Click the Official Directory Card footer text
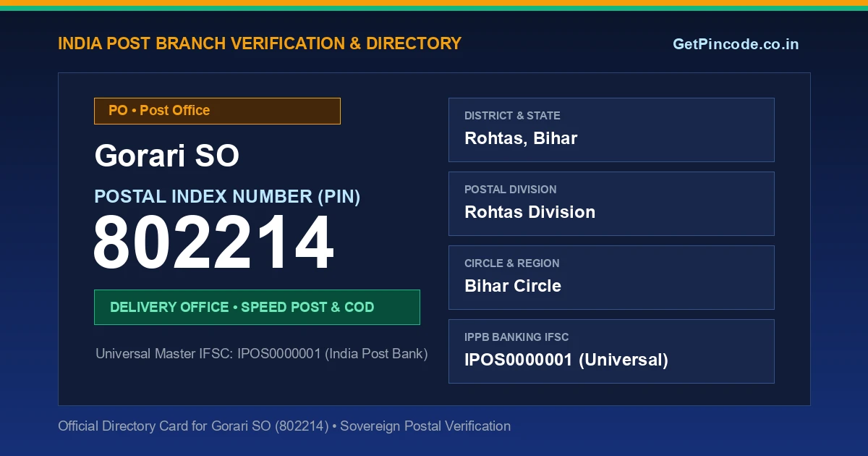 click(x=284, y=426)
